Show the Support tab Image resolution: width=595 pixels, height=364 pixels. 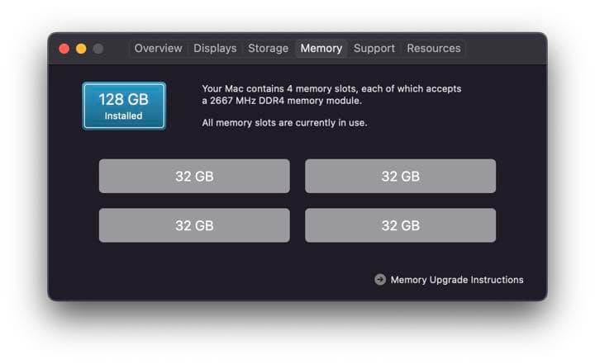click(374, 49)
